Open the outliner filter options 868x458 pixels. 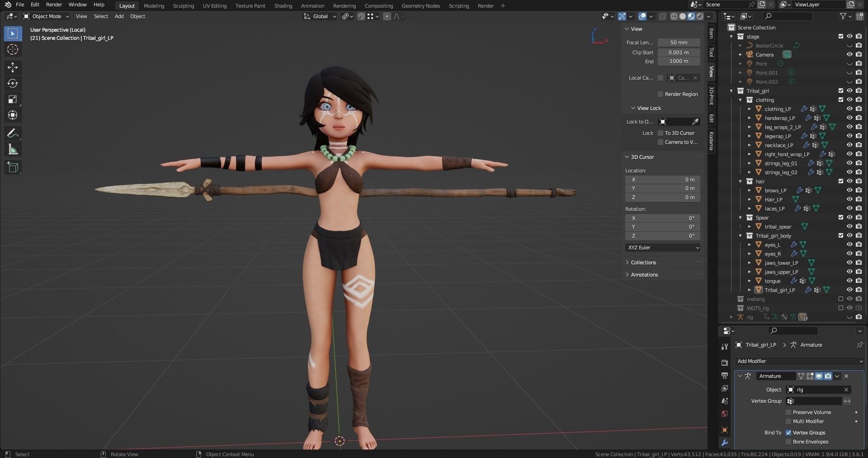(x=845, y=16)
